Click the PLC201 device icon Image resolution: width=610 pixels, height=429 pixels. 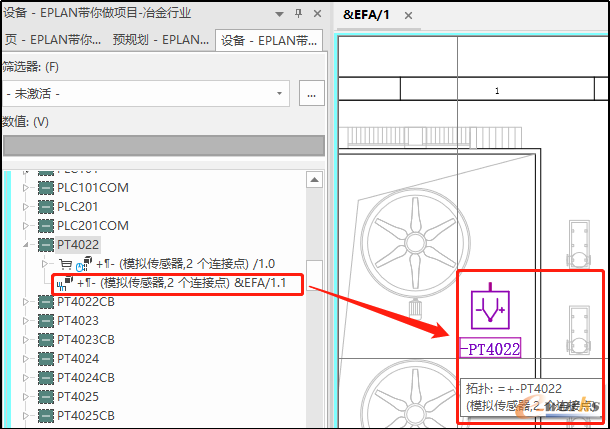[46, 207]
